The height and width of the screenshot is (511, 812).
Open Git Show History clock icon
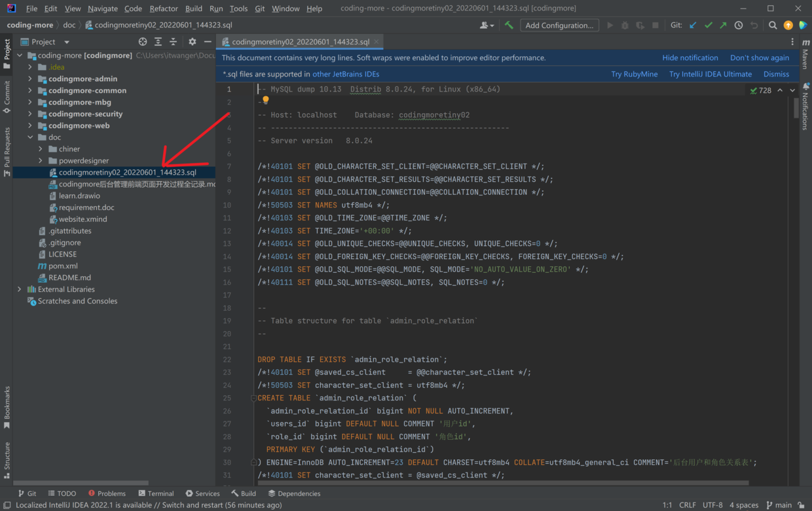coord(739,26)
